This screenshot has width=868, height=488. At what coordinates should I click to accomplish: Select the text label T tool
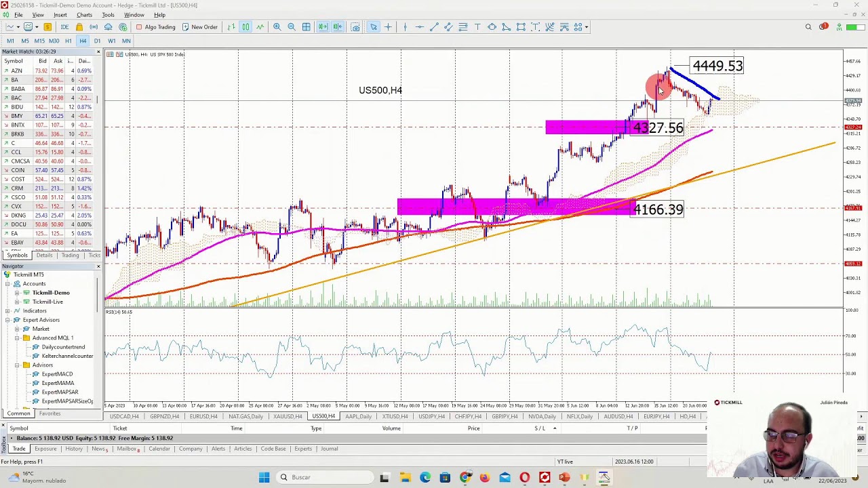tap(477, 27)
